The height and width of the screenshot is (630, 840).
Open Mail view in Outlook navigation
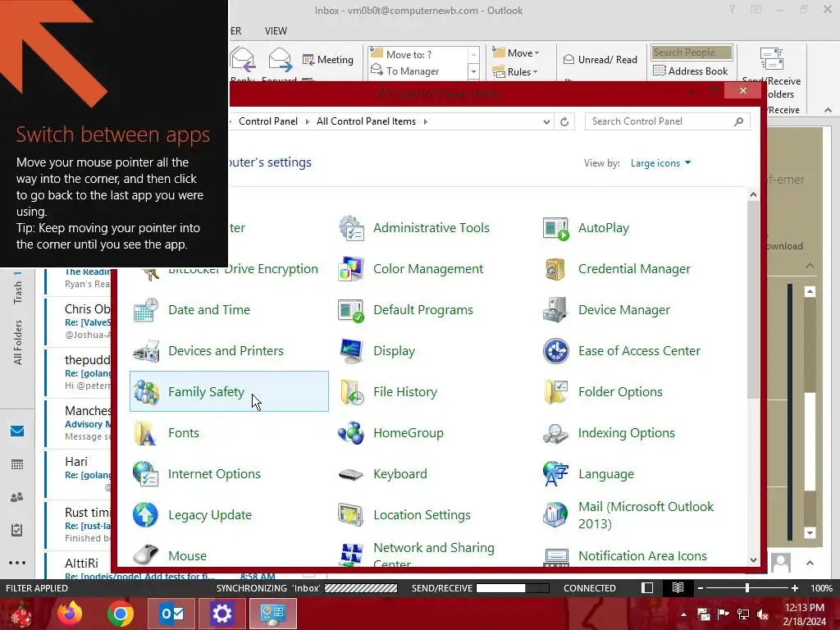click(17, 431)
